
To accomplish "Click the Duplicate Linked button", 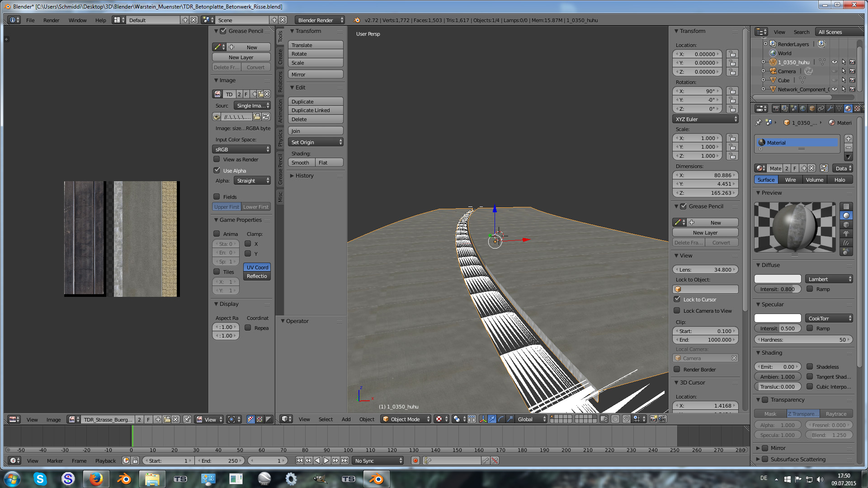I will [316, 110].
